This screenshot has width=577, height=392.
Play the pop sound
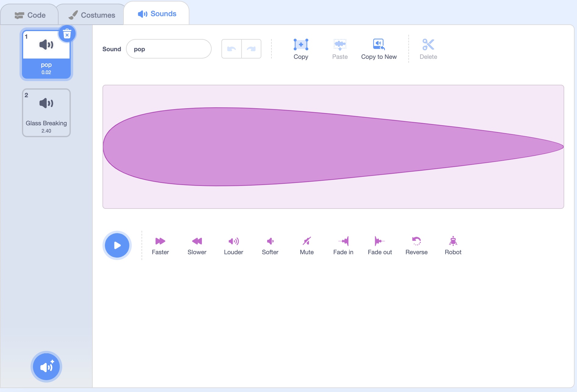tap(117, 245)
